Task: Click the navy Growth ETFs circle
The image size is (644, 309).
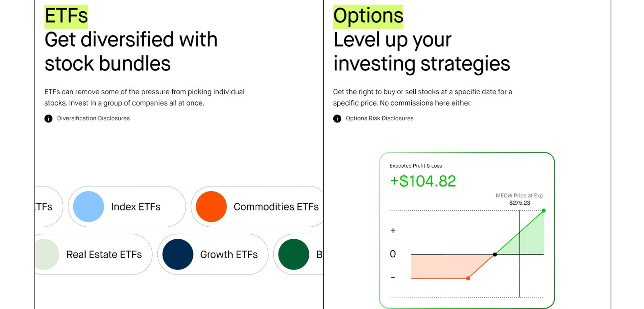Action: (x=178, y=254)
